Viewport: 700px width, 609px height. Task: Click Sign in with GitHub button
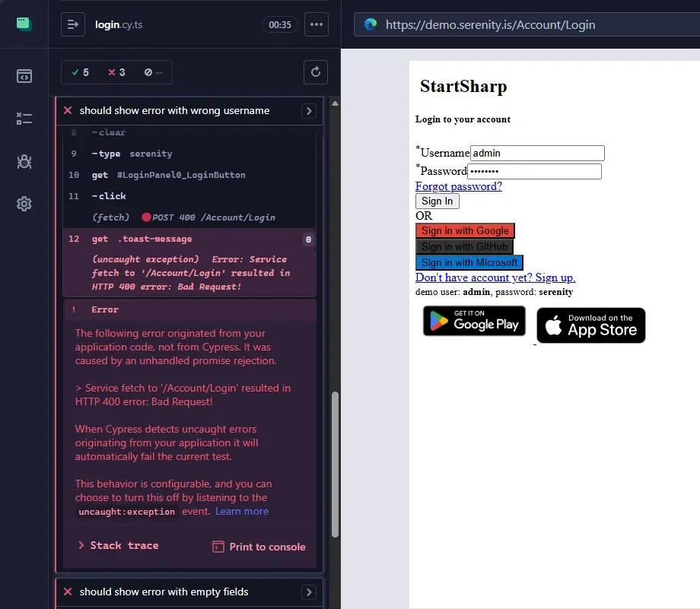[464, 247]
